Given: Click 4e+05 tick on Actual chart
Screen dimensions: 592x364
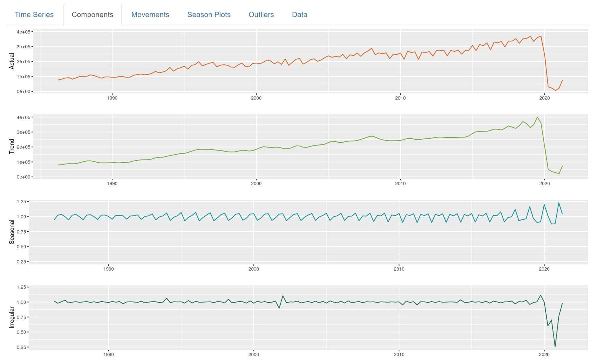Looking at the screenshot, I should pos(24,32).
